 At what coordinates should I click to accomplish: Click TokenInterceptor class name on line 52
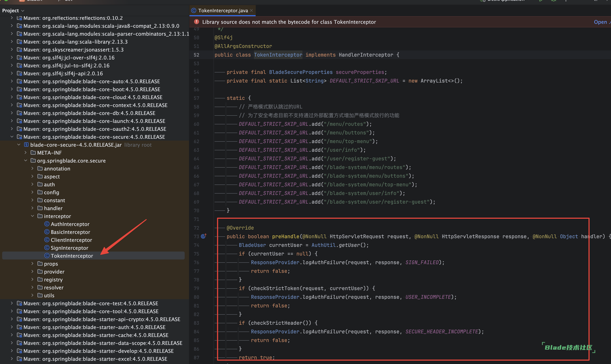[x=278, y=55]
